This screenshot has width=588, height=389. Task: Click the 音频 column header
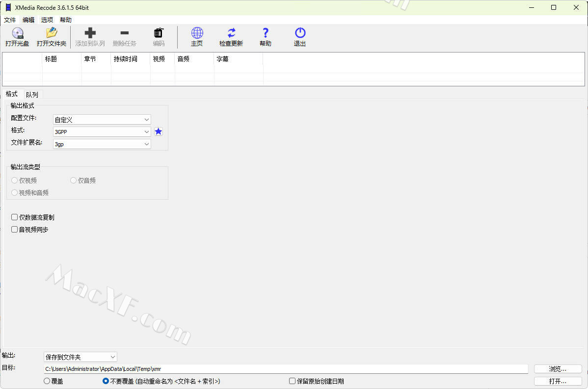(194, 59)
